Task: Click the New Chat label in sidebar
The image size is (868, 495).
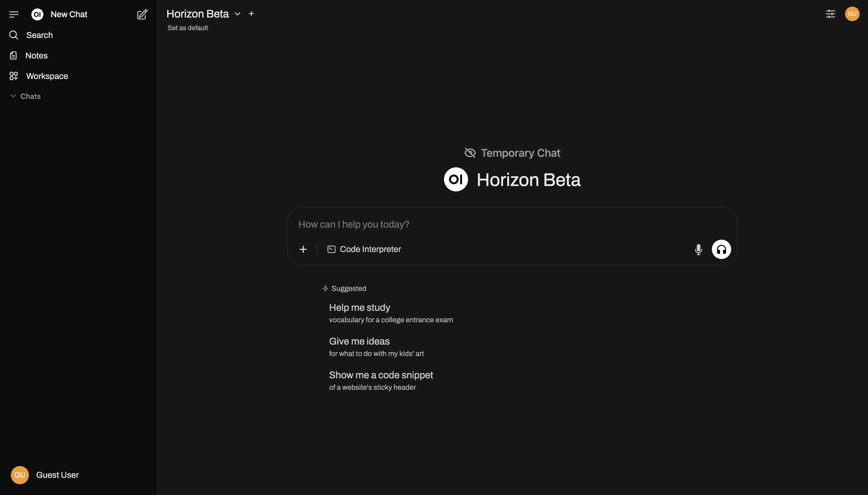Action: pos(69,14)
